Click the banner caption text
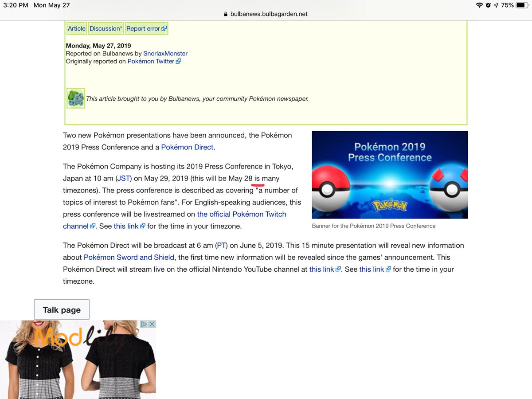532x399 pixels. point(374,226)
